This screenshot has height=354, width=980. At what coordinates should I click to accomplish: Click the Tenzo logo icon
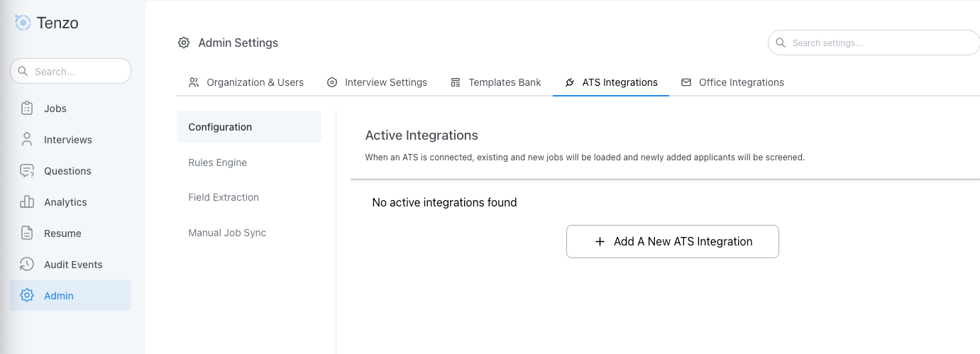coord(23,23)
